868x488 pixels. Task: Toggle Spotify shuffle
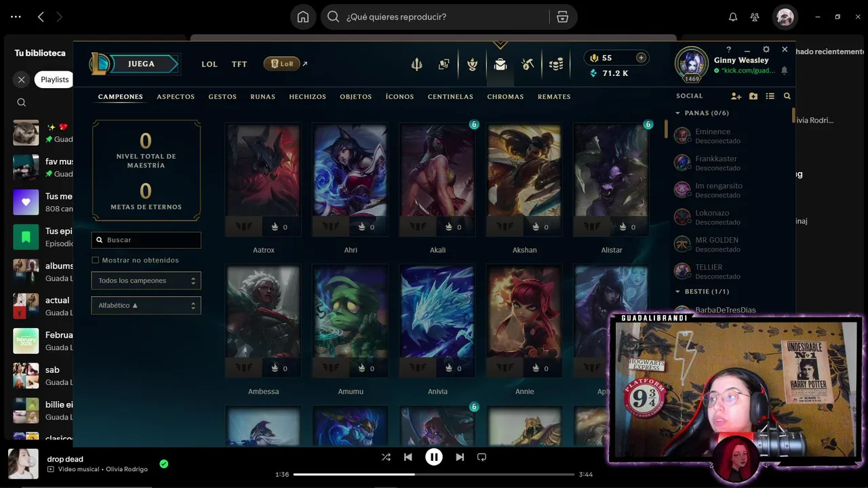(x=386, y=457)
